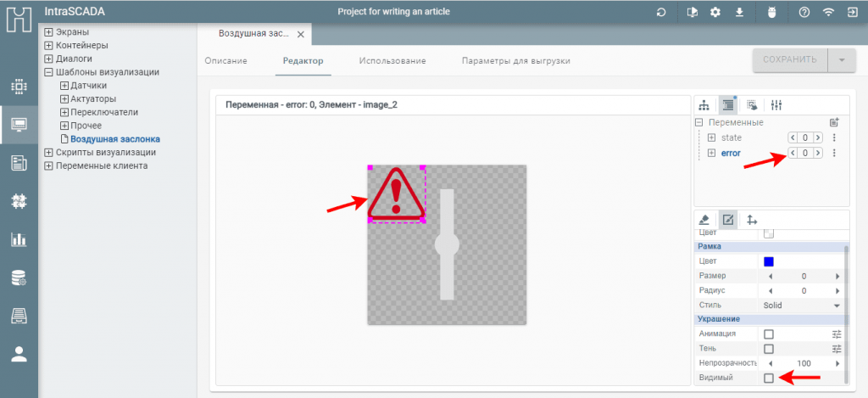Collapse the Шаблоны визуализации node
Image resolution: width=868 pixels, height=398 pixels.
48,72
